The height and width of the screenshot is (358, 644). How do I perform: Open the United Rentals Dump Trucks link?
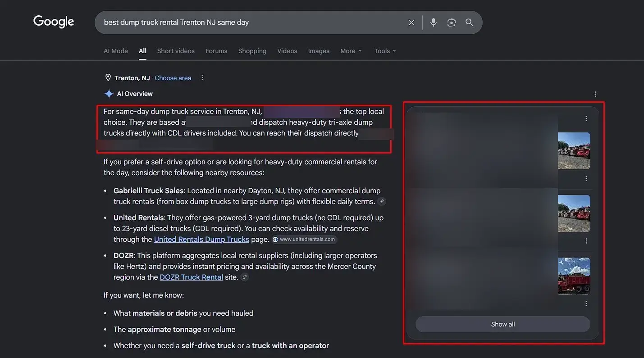(x=201, y=240)
